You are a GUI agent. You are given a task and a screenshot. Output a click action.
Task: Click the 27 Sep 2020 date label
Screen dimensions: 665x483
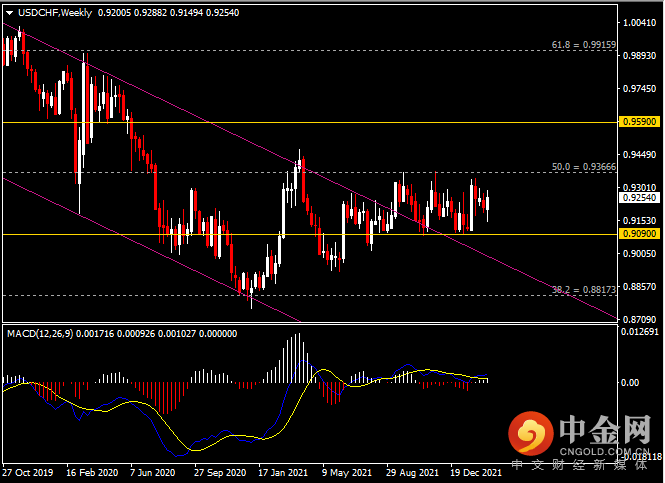pyautogui.click(x=220, y=472)
